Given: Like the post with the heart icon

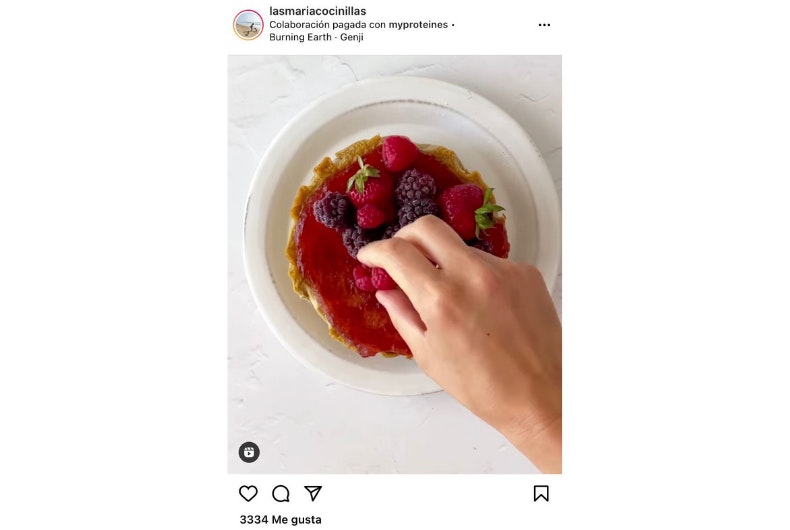Looking at the screenshot, I should (x=248, y=493).
